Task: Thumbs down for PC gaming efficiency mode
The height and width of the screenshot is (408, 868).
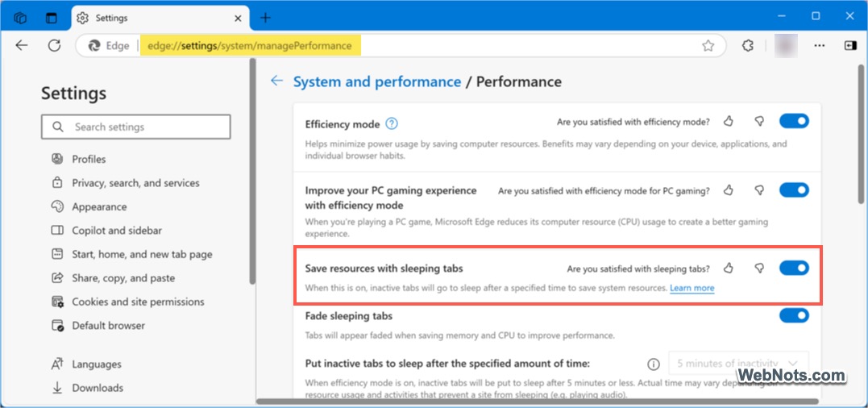Action: (x=759, y=190)
